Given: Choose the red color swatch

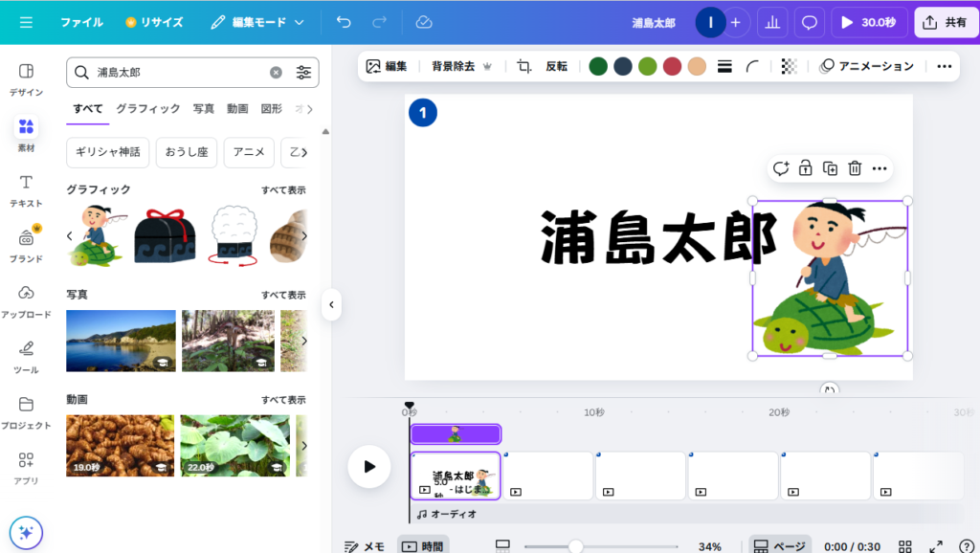Looking at the screenshot, I should [672, 66].
